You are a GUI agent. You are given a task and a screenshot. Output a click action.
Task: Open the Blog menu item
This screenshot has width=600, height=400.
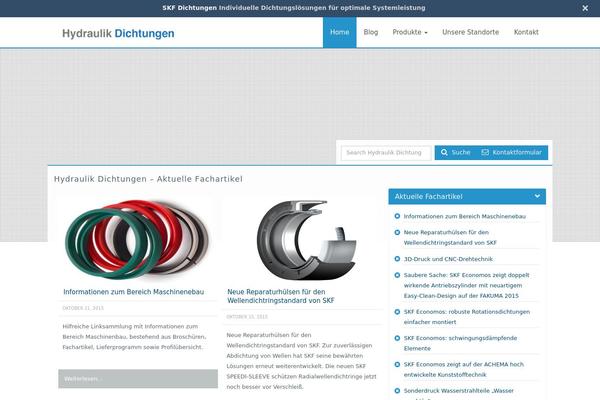[x=371, y=32]
